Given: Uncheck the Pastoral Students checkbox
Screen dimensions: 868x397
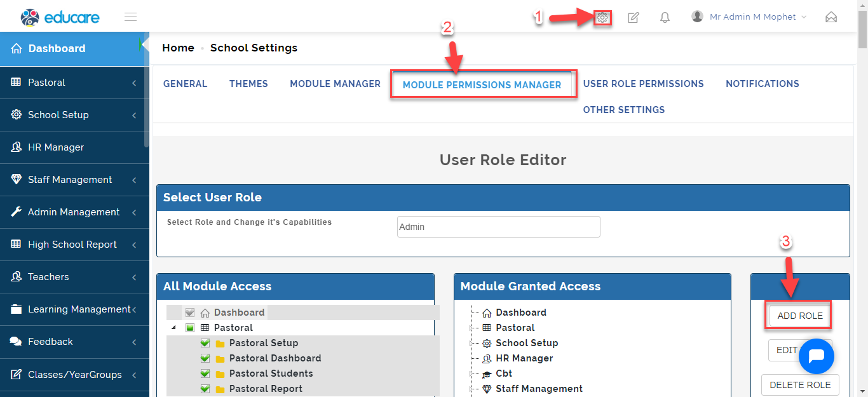Looking at the screenshot, I should pyautogui.click(x=205, y=373).
